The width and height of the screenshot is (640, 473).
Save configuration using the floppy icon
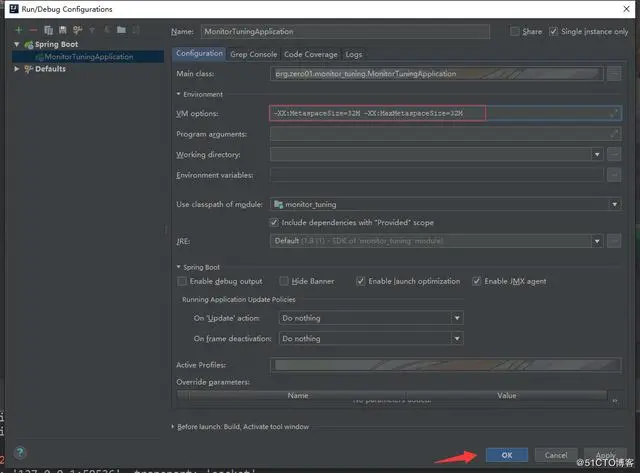[62, 30]
